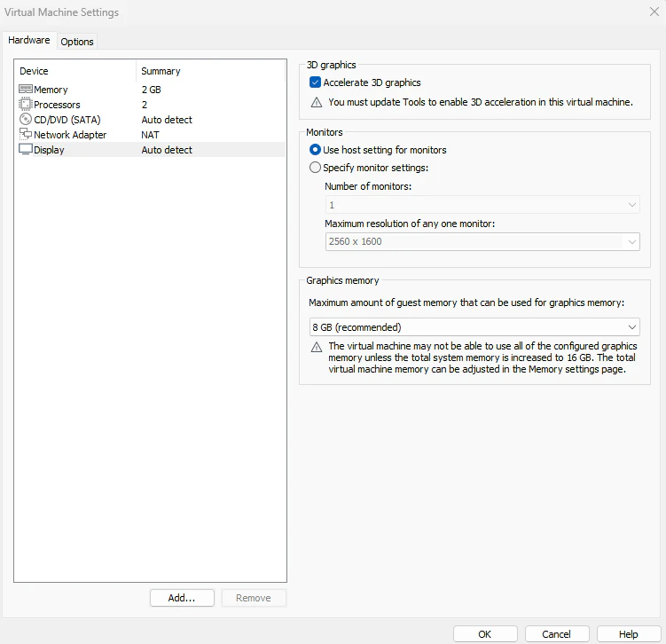Select the Processors row label
Image resolution: width=666 pixels, height=644 pixels.
57,105
